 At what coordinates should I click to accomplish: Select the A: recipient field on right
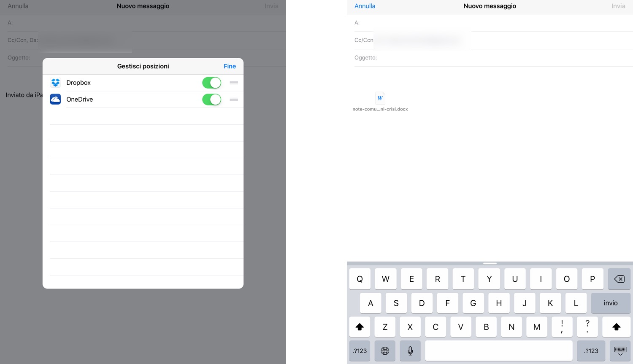point(494,23)
